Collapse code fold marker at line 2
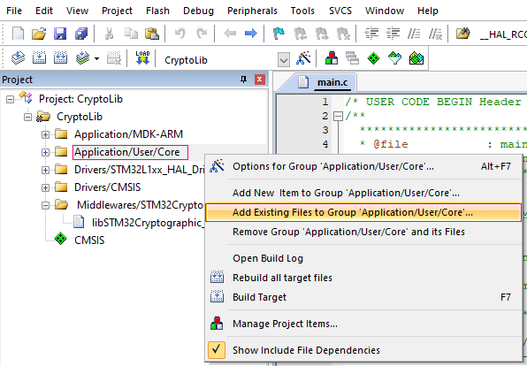527x366 pixels. (337, 116)
